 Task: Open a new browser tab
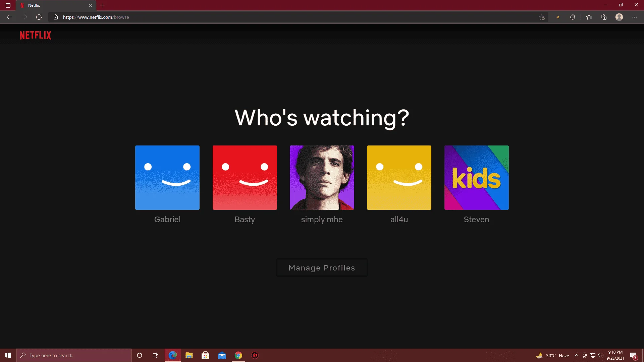102,5
